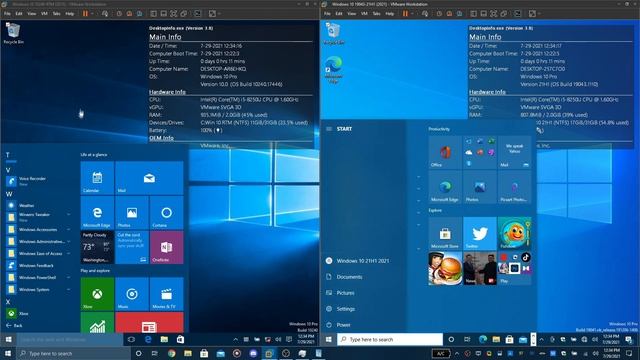Open console view icon in left VMware toolbar
This screenshot has width=640, height=360.
click(x=198, y=13)
